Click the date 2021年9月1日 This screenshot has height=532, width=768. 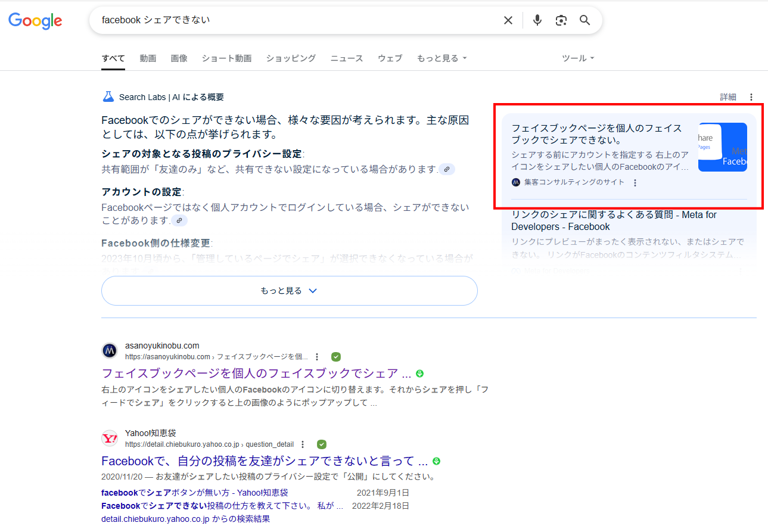383,493
